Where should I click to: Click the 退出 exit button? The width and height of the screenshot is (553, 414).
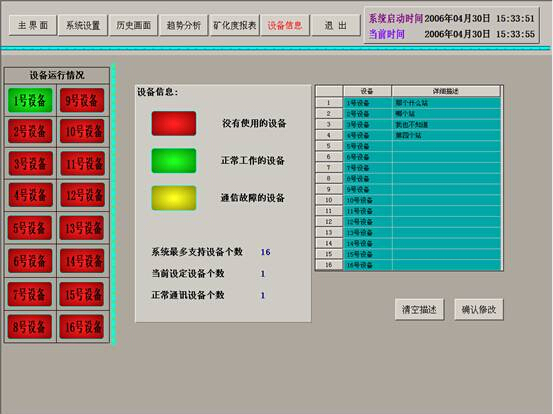[335, 25]
